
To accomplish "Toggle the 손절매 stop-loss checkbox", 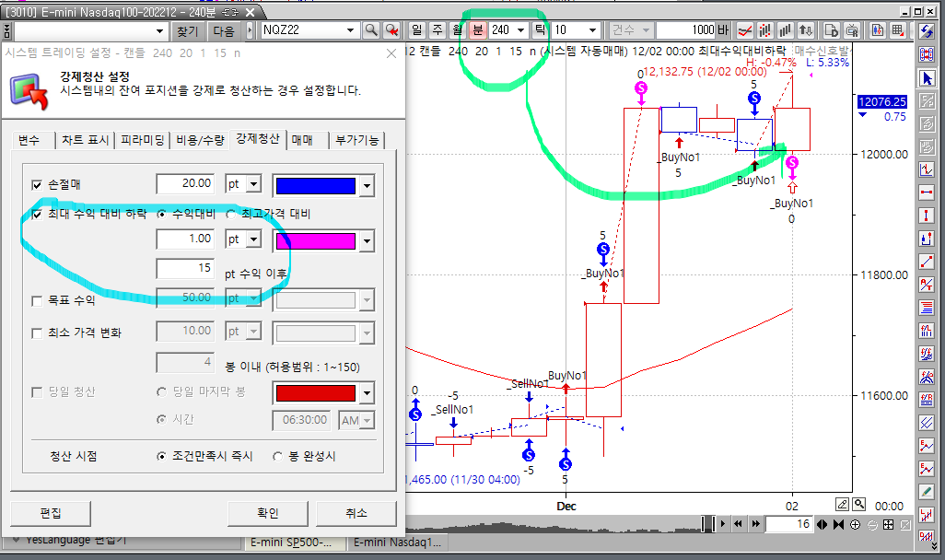I will click(37, 185).
